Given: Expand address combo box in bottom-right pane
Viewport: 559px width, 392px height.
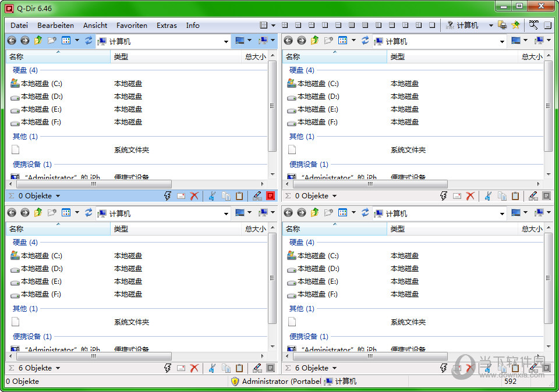Looking at the screenshot, I should (x=503, y=213).
